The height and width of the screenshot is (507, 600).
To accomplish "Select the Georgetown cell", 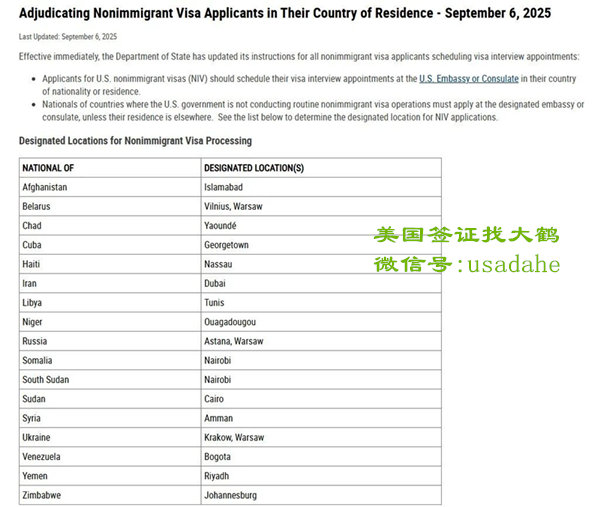I will (321, 245).
